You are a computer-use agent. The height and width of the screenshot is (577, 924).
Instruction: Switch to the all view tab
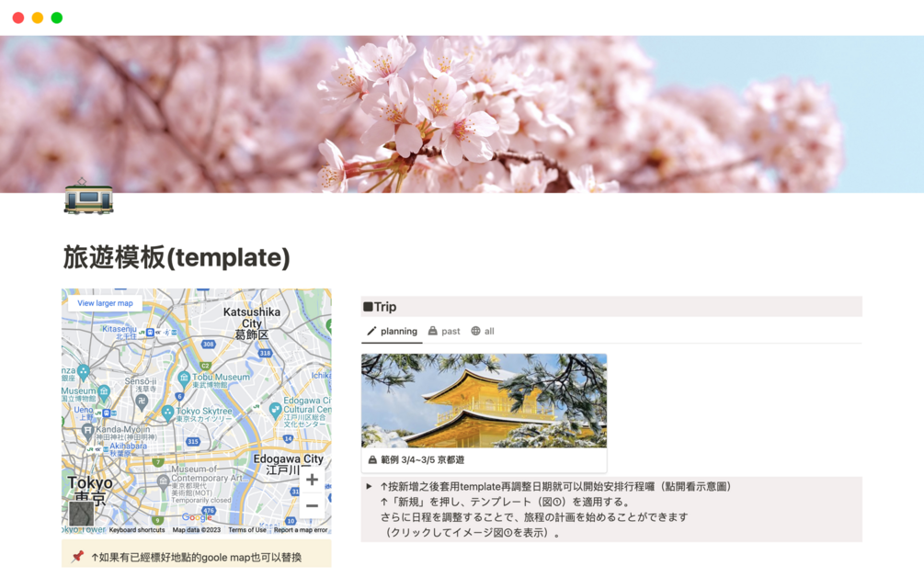483,332
